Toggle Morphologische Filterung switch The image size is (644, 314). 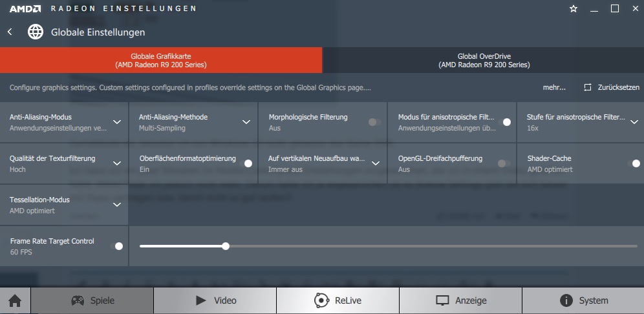click(x=374, y=122)
